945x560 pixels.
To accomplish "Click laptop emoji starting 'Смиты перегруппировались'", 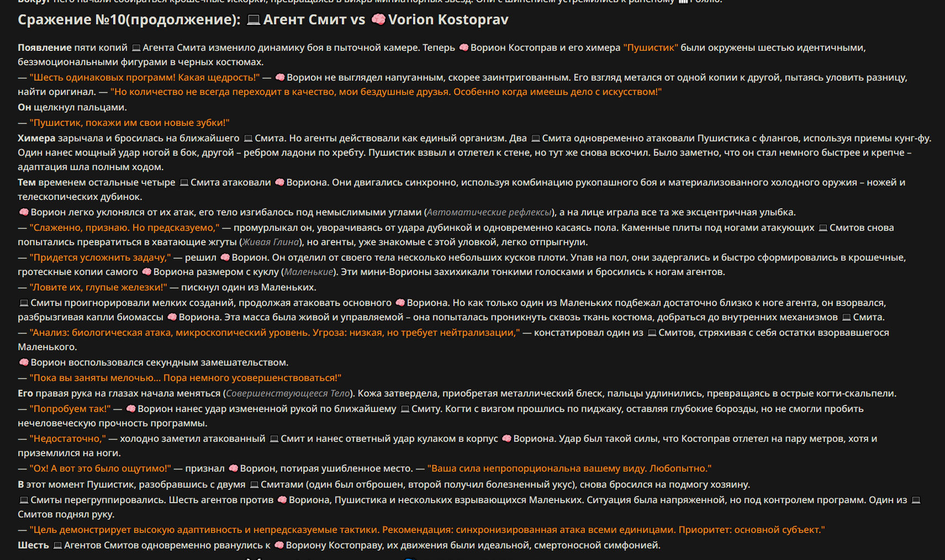I will 24,500.
